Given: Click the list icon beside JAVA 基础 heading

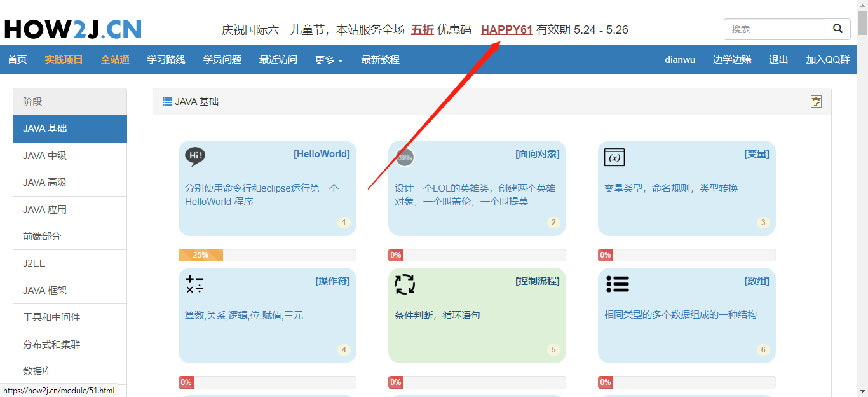Looking at the screenshot, I should point(168,101).
